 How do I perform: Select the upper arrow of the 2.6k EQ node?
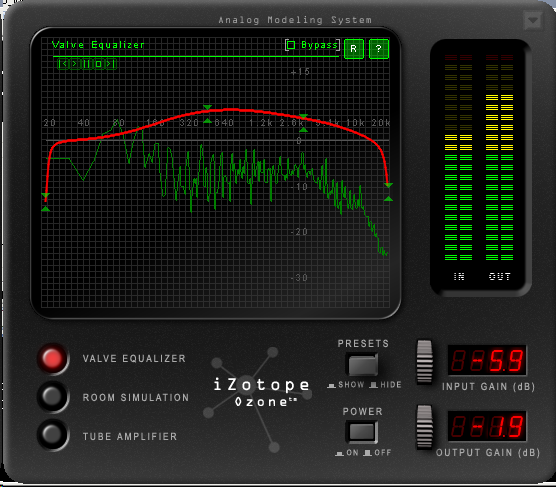click(x=303, y=116)
